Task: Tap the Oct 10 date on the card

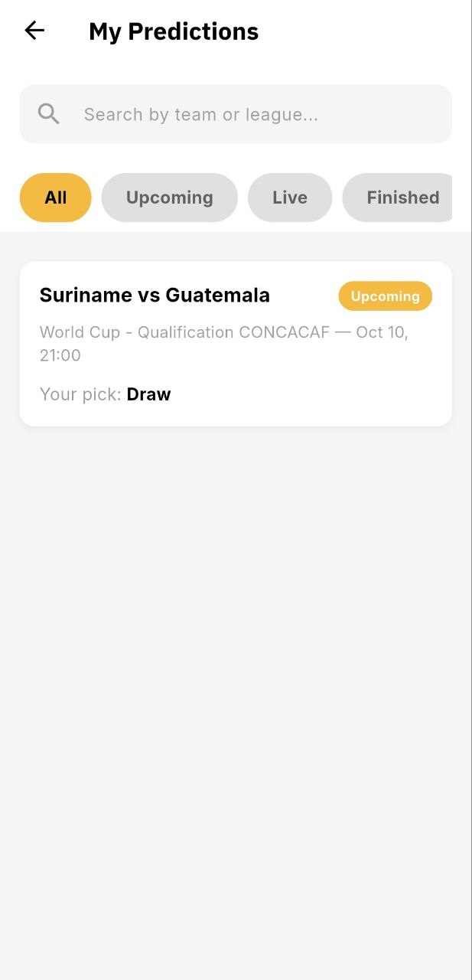Action: [x=381, y=332]
